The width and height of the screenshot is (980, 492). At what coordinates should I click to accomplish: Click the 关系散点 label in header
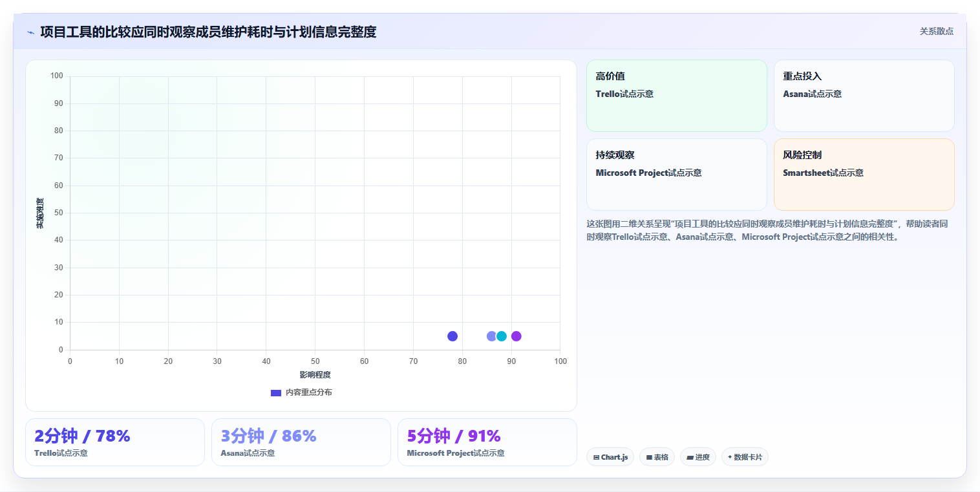pos(936,31)
